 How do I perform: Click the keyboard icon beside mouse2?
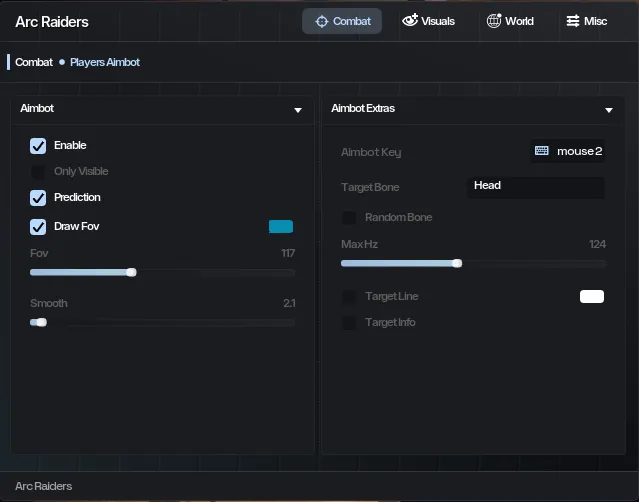(542, 151)
